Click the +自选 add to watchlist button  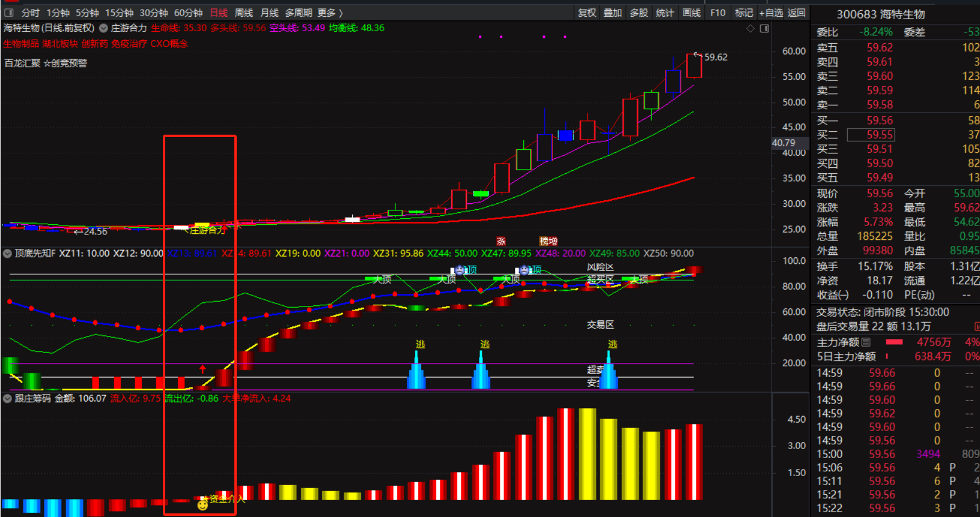[771, 13]
